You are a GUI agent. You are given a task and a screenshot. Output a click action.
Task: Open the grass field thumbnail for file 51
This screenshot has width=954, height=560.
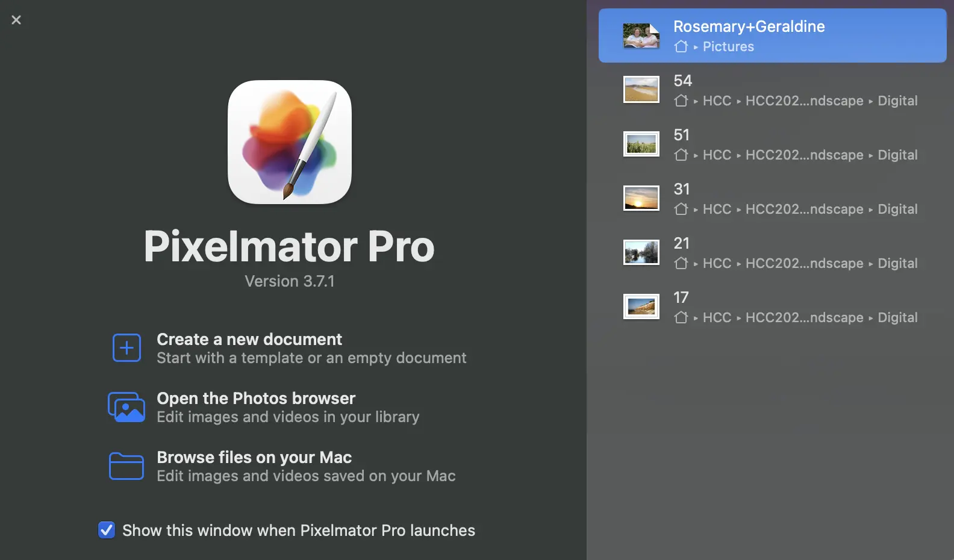click(641, 144)
